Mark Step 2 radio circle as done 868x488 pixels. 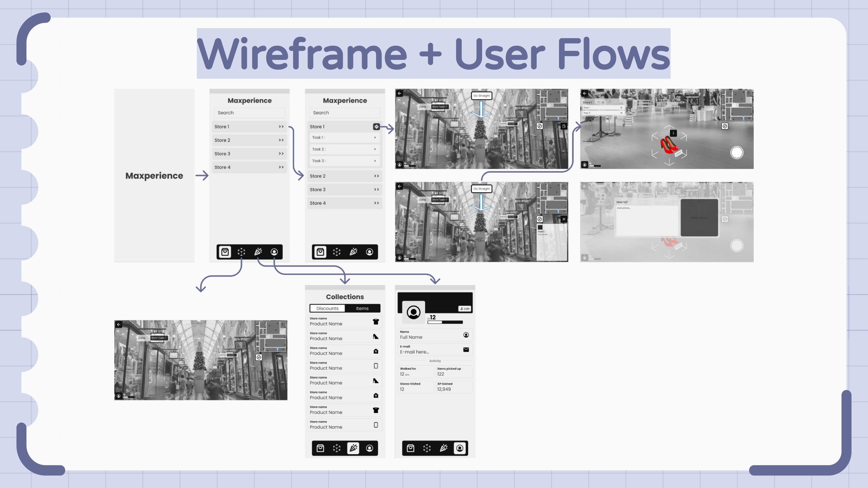pyautogui.click(x=621, y=113)
